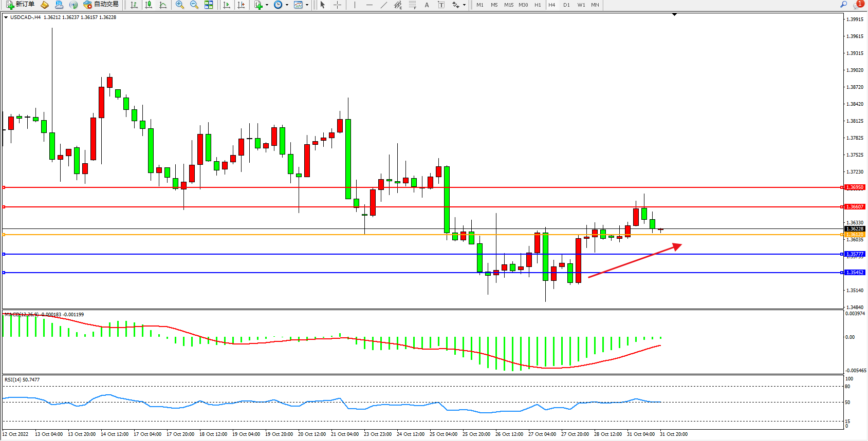Open the chart templates dropdown arrow
868x441 pixels.
pos(307,5)
